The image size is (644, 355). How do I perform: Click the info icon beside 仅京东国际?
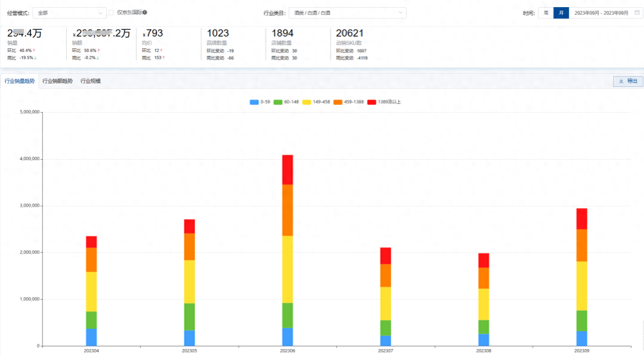[144, 13]
